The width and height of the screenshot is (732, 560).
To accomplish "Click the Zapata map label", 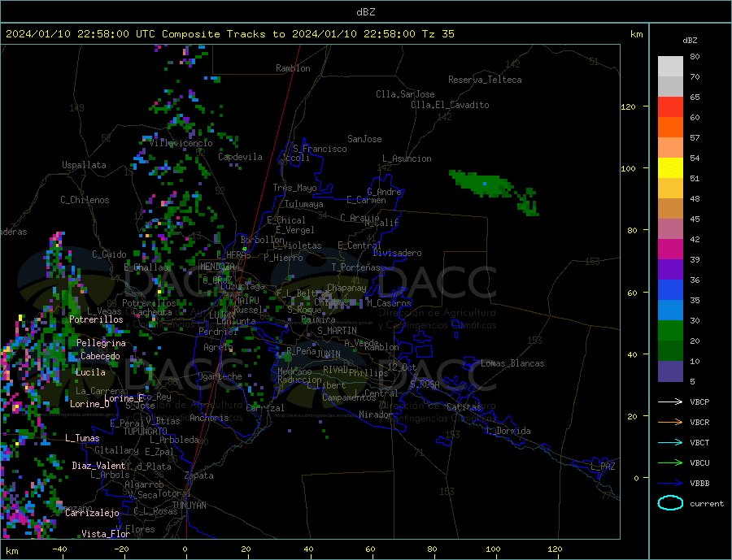I will [x=199, y=476].
